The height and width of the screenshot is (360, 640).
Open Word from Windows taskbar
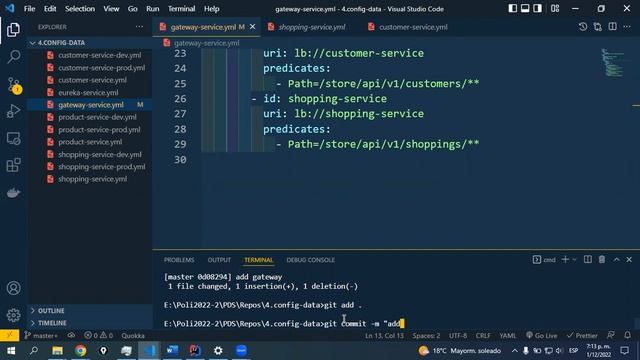(x=172, y=351)
